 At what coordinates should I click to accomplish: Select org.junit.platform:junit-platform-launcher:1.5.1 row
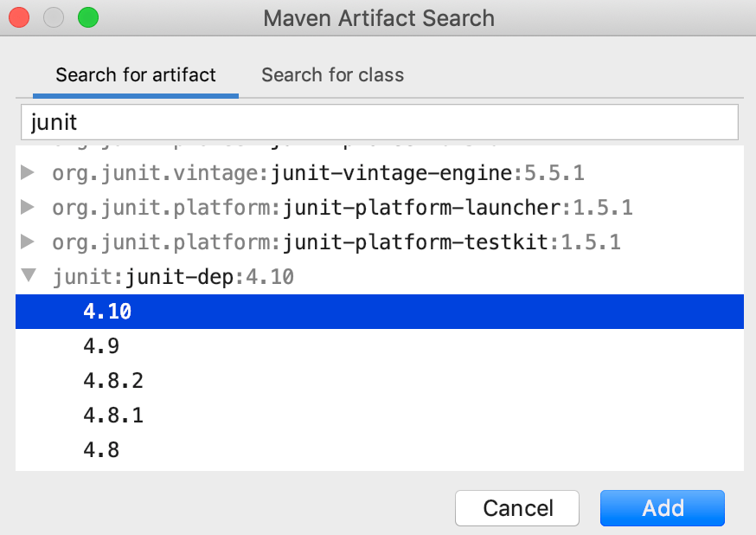[x=380, y=208]
